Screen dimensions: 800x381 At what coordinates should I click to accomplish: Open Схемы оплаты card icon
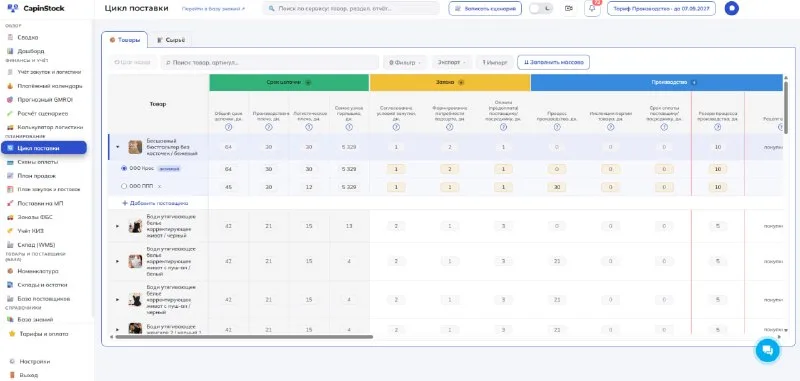[x=10, y=162]
